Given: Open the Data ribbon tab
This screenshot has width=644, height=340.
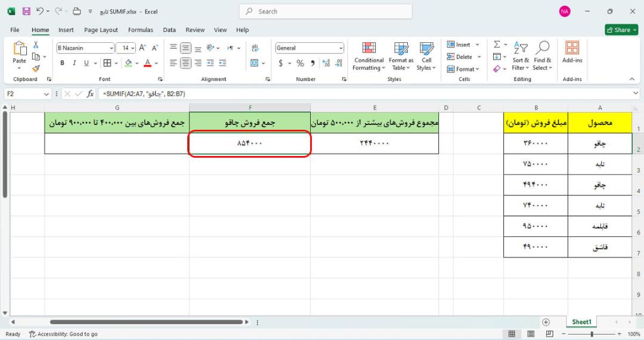Looking at the screenshot, I should tap(169, 30).
